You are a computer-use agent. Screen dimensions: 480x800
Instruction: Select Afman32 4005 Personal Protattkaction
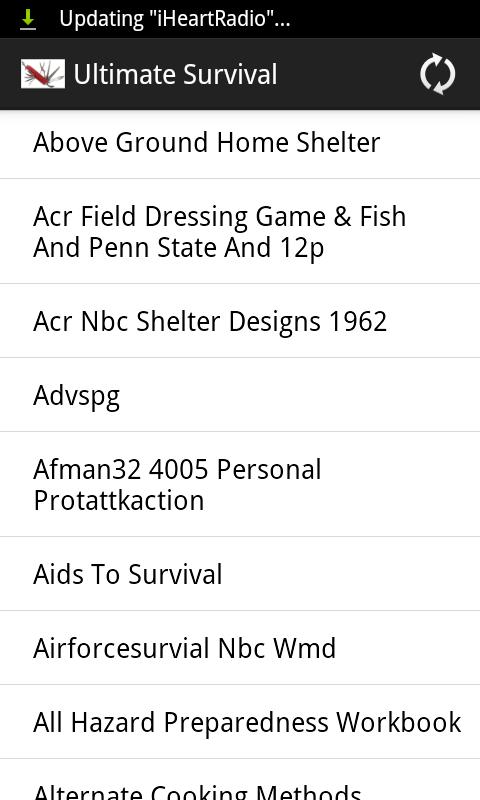coord(240,484)
